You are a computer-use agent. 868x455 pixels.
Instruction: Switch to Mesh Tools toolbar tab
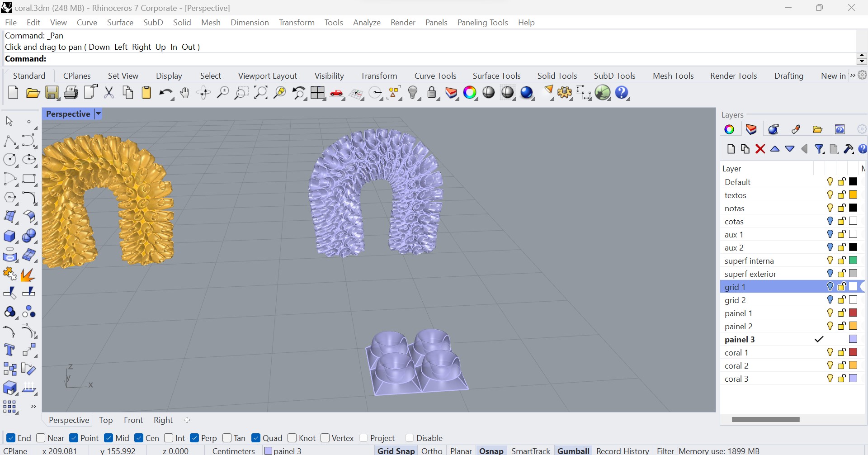[673, 76]
